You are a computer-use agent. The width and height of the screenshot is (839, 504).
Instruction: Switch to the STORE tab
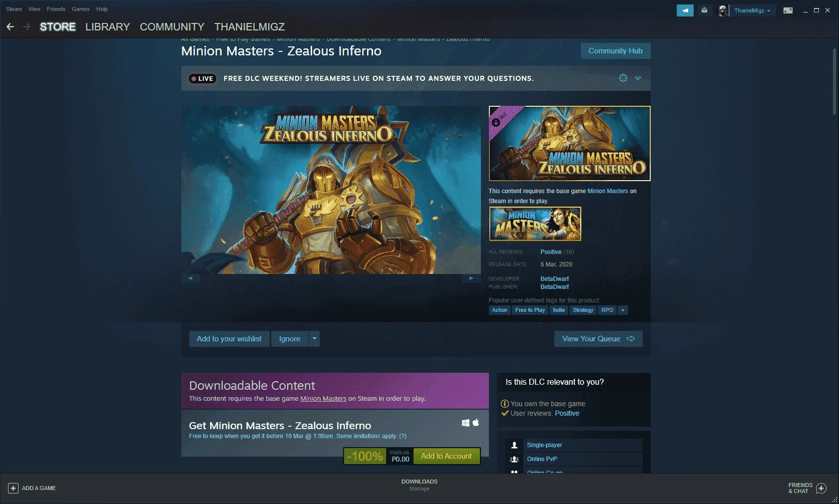[x=58, y=27]
